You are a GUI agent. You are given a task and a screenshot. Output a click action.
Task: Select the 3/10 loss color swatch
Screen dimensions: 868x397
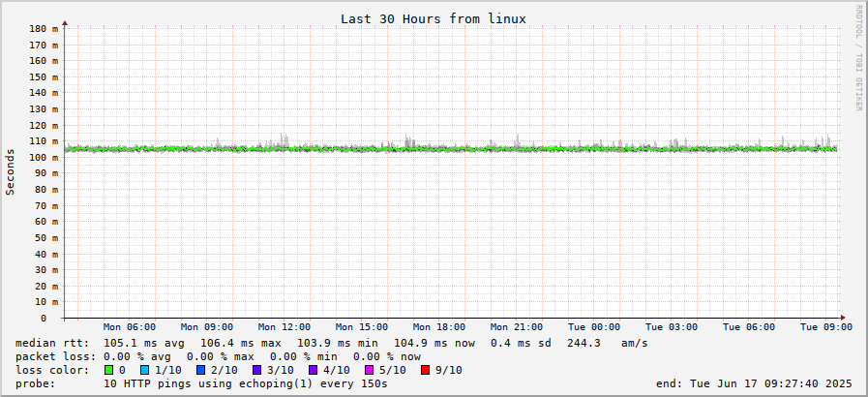256,370
